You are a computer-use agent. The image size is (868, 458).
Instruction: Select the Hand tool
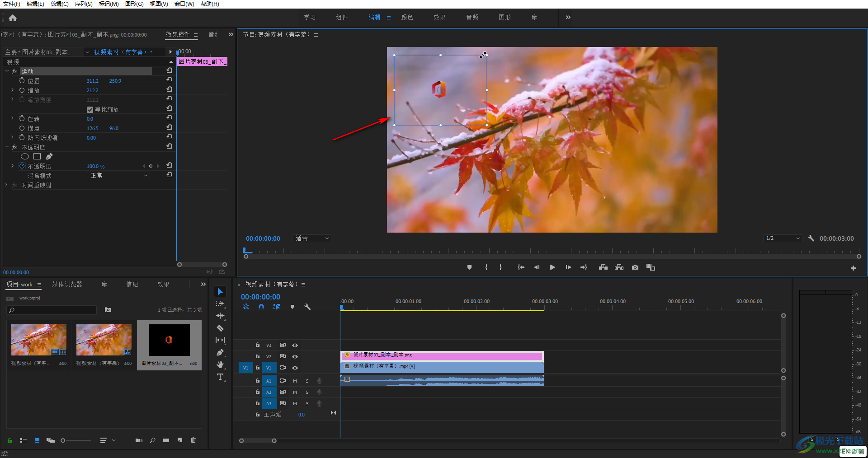click(220, 365)
